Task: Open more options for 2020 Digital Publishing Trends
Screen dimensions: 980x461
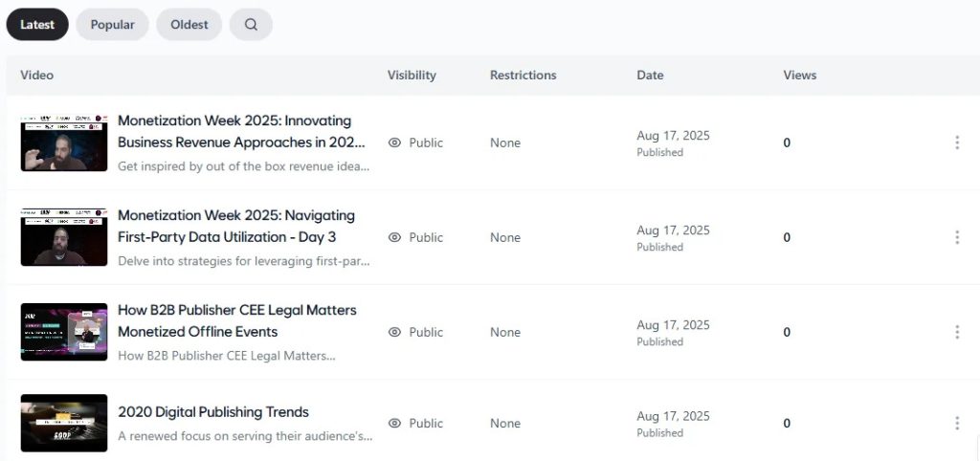Action: pyautogui.click(x=957, y=423)
